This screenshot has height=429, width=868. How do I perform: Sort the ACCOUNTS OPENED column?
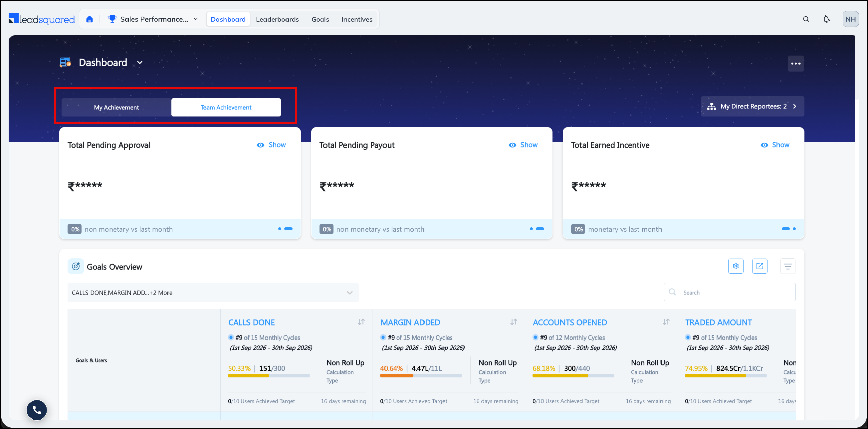pyautogui.click(x=666, y=322)
